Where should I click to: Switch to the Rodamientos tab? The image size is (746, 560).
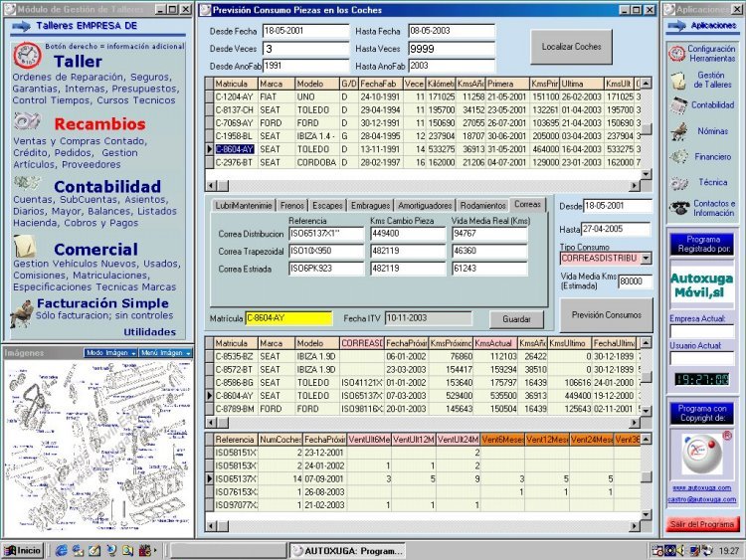pyautogui.click(x=482, y=206)
